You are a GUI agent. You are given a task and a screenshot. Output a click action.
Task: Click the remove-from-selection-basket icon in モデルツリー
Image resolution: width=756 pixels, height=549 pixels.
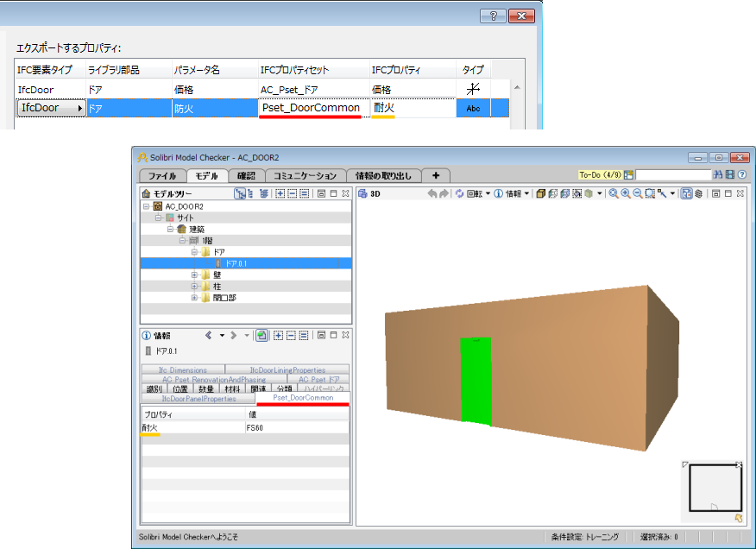tap(293, 193)
